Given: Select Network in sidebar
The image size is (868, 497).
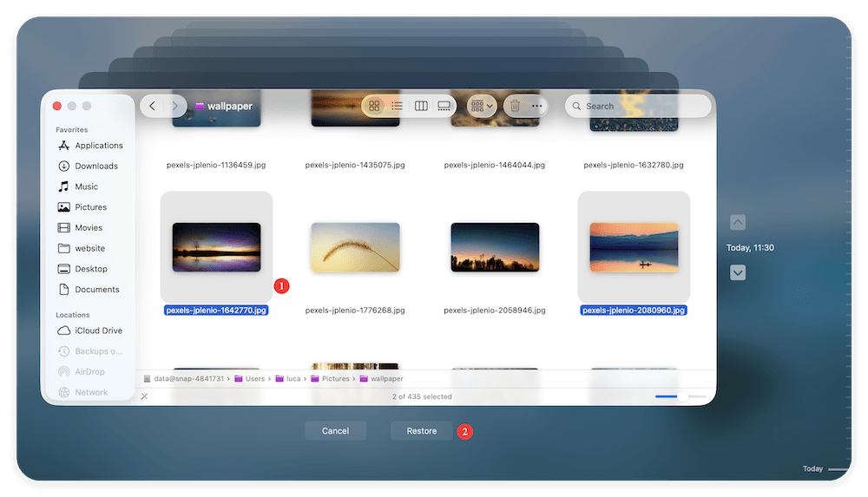Looking at the screenshot, I should click(83, 392).
